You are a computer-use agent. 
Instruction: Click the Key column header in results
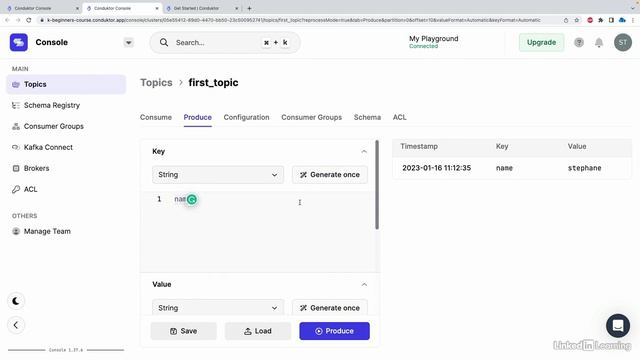point(502,146)
